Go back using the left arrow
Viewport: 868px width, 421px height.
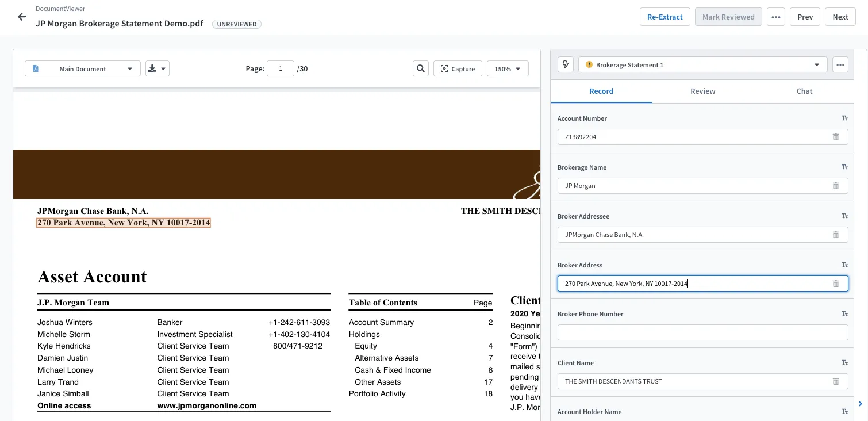click(22, 17)
